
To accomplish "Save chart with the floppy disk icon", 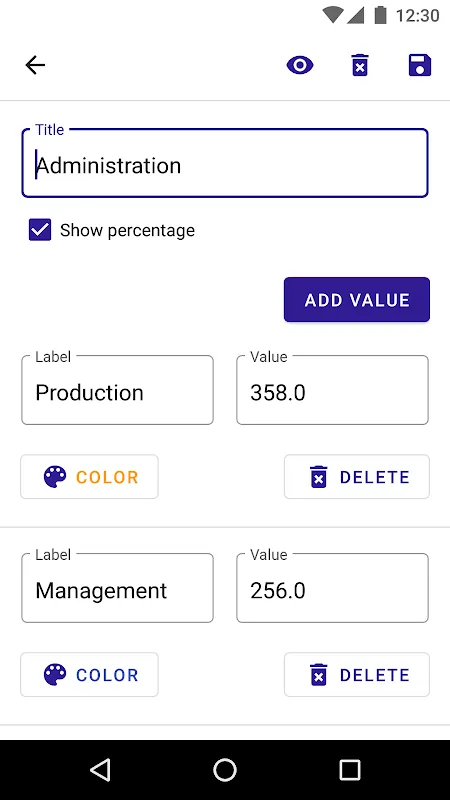I will [x=420, y=65].
